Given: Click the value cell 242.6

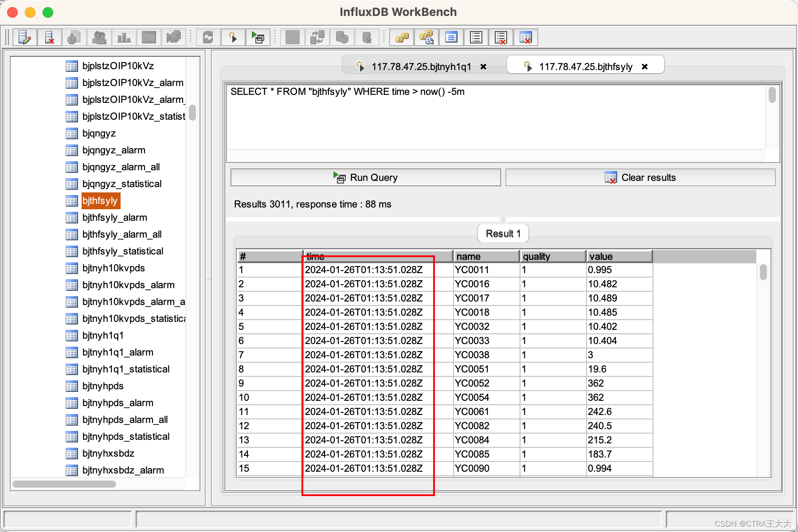Looking at the screenshot, I should pyautogui.click(x=619, y=412).
